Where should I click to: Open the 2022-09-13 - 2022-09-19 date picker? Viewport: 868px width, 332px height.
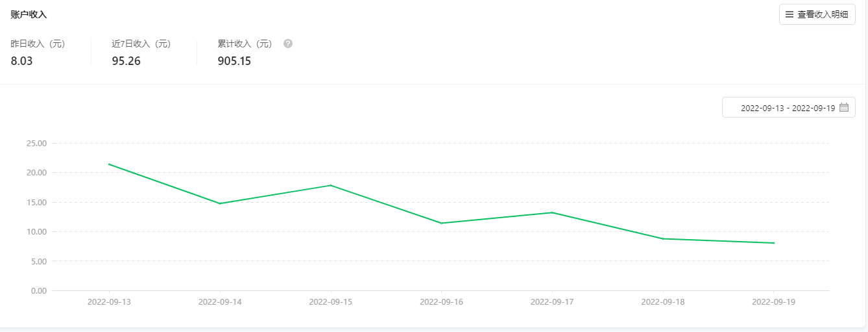(788, 108)
